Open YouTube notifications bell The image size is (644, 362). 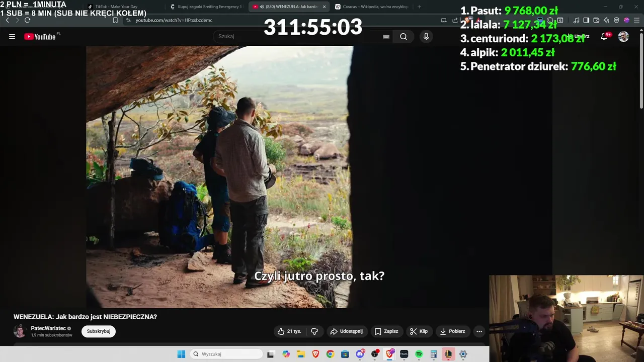(604, 37)
